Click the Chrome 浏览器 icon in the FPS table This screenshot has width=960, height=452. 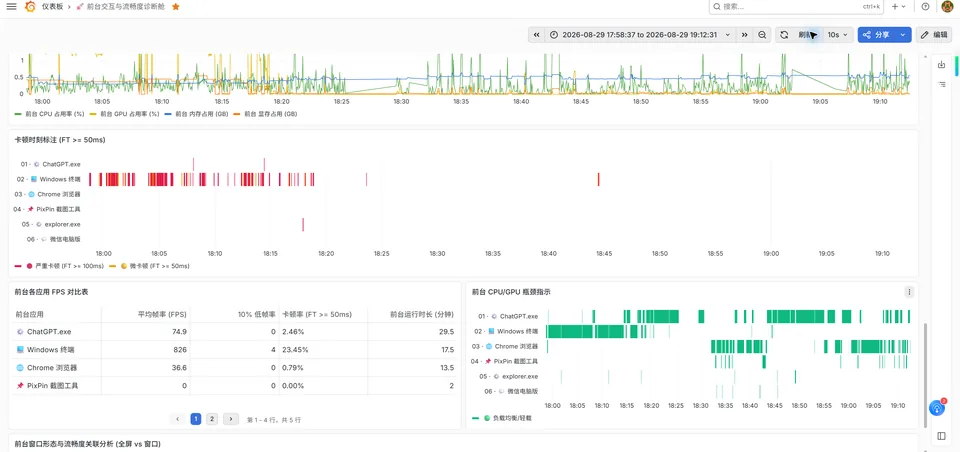tap(20, 367)
